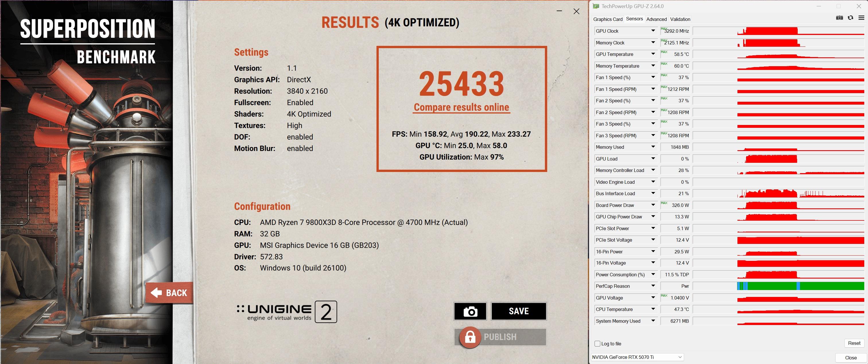Viewport: 868px width, 364px height.
Task: Expand the NVIDIA GeForce RTX 5070 Ti selector
Action: (x=680, y=357)
